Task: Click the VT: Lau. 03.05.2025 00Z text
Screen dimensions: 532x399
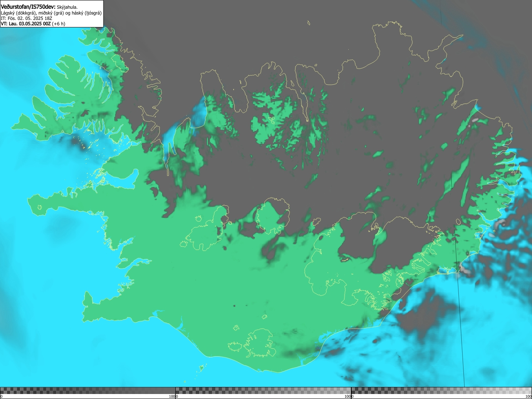Action: (x=26, y=24)
